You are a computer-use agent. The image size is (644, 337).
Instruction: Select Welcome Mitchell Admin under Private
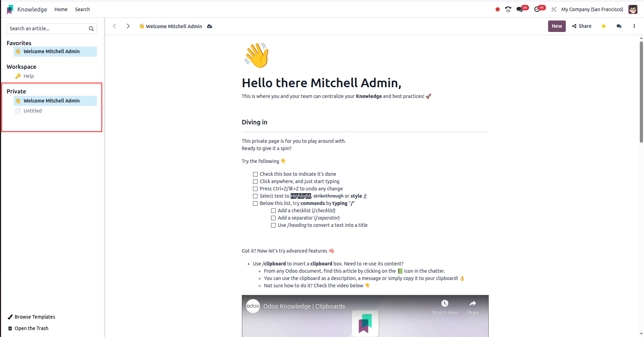point(55,101)
